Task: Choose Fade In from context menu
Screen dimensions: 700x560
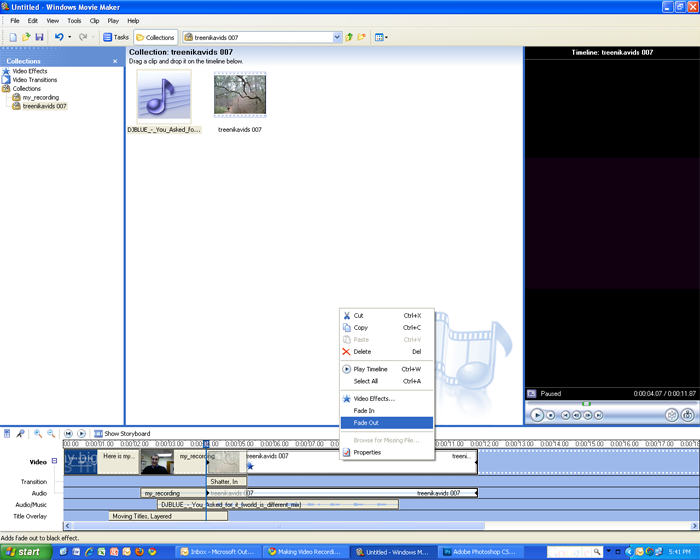Action: pos(387,410)
